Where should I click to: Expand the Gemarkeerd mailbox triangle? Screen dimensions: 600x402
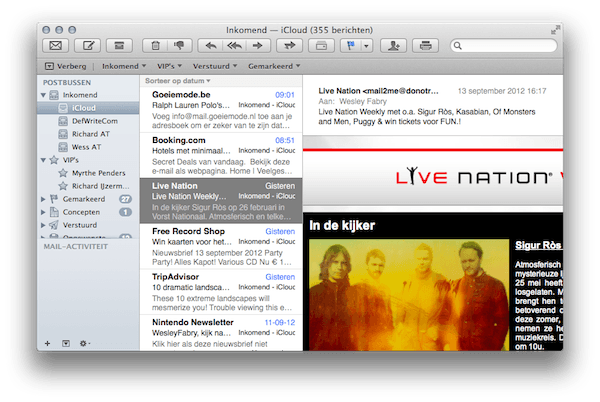[43, 199]
